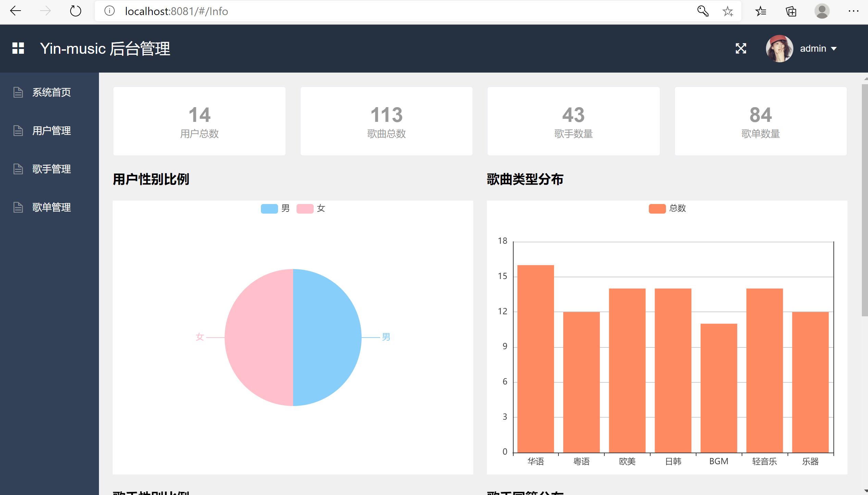Toggle the 女 legend in pie chart
This screenshot has height=495, width=868.
point(305,208)
